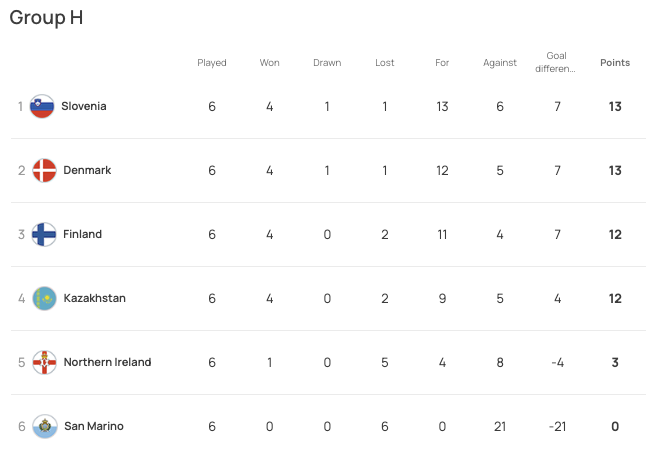Open the Denmark team link
This screenshot has width=646, height=457.
(87, 171)
